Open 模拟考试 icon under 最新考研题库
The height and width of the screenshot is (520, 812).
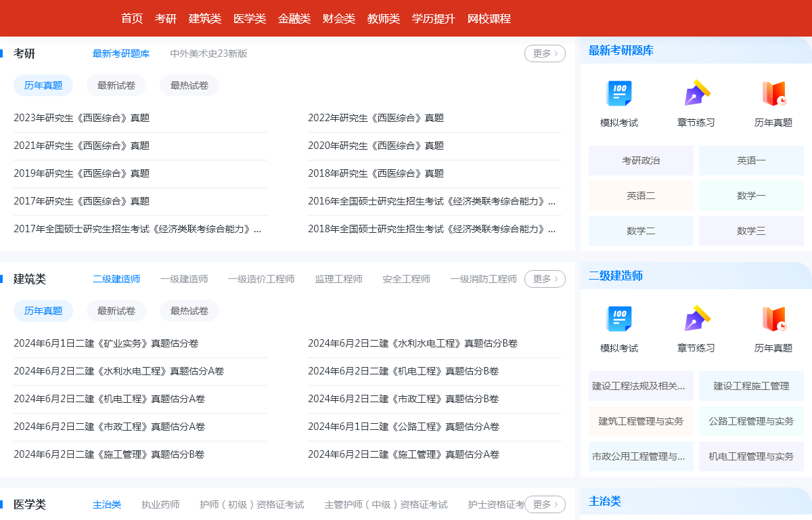pos(619,93)
